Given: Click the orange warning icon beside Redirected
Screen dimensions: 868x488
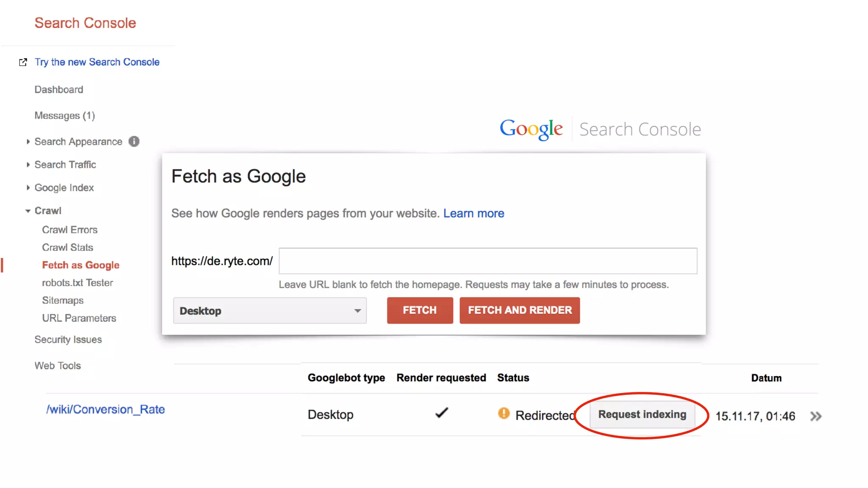Looking at the screenshot, I should (504, 413).
